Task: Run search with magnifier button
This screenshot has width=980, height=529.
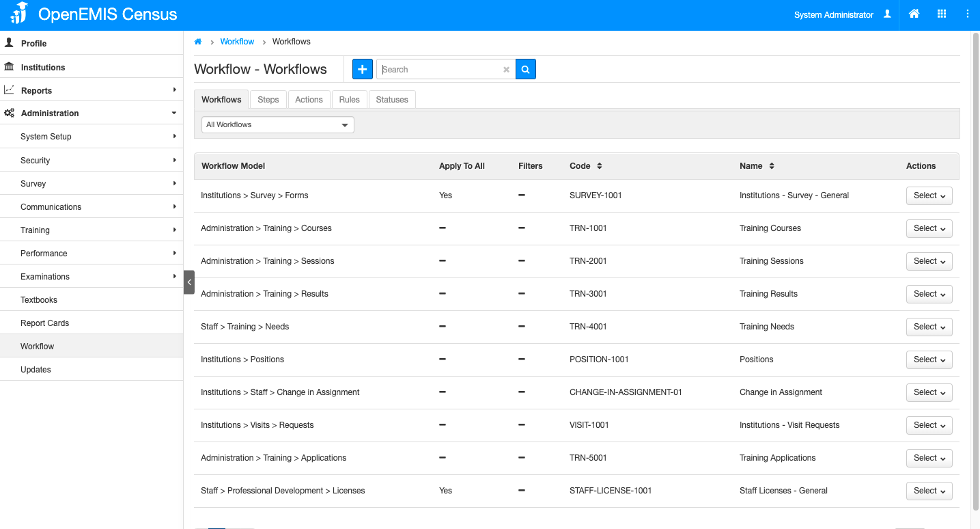Action: (x=526, y=69)
